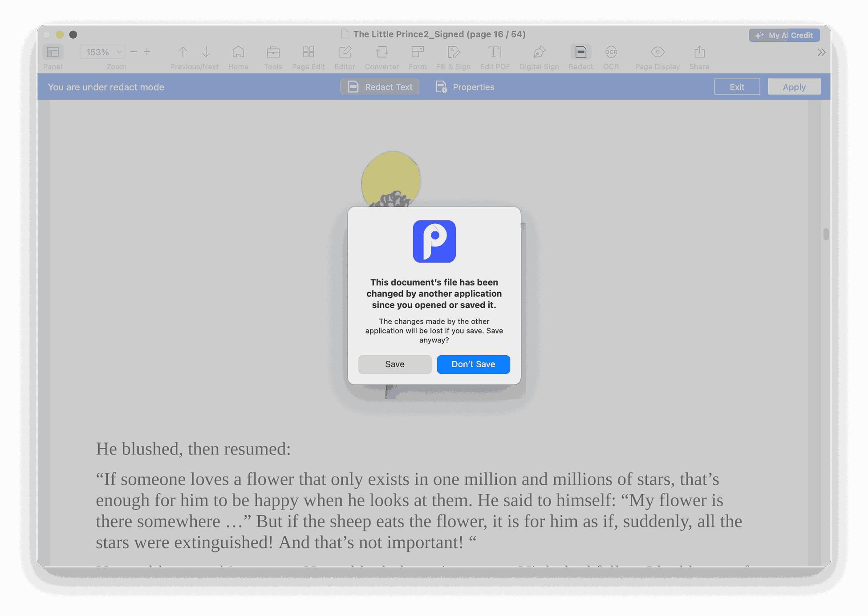Open the Digital Sign pen icon
This screenshot has width=868, height=616.
click(539, 52)
